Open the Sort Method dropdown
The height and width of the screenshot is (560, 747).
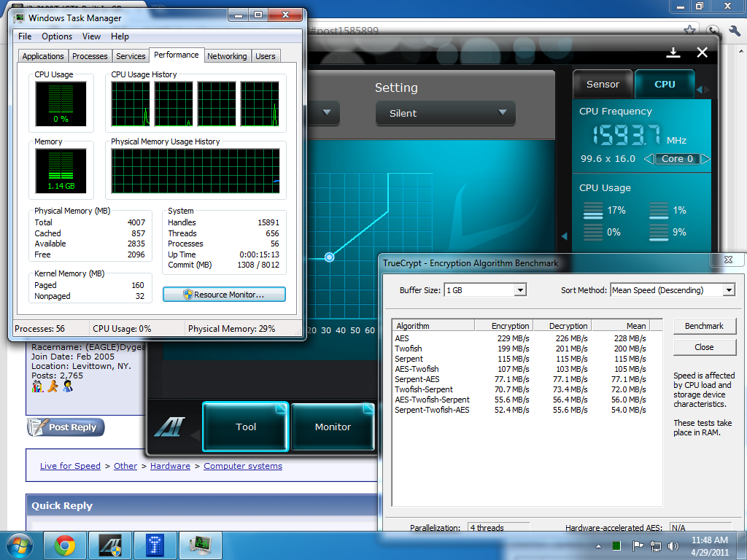(x=673, y=290)
